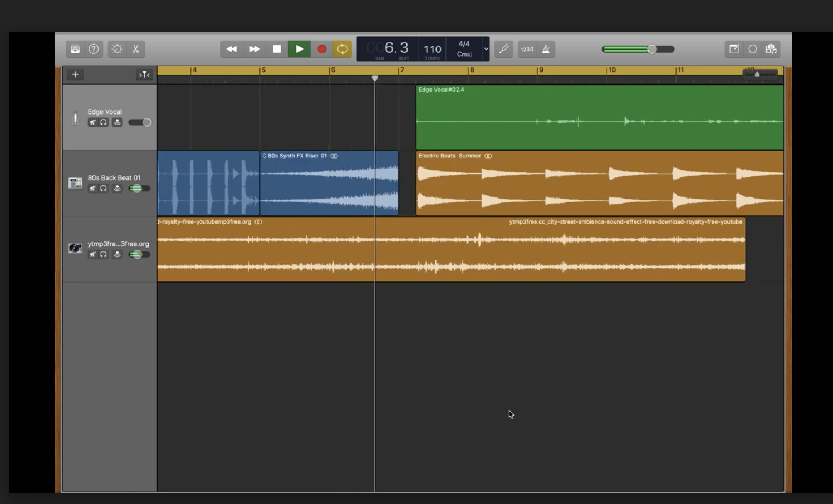Select the Electric Beats Summer region
This screenshot has height=504, width=833.
[600, 184]
